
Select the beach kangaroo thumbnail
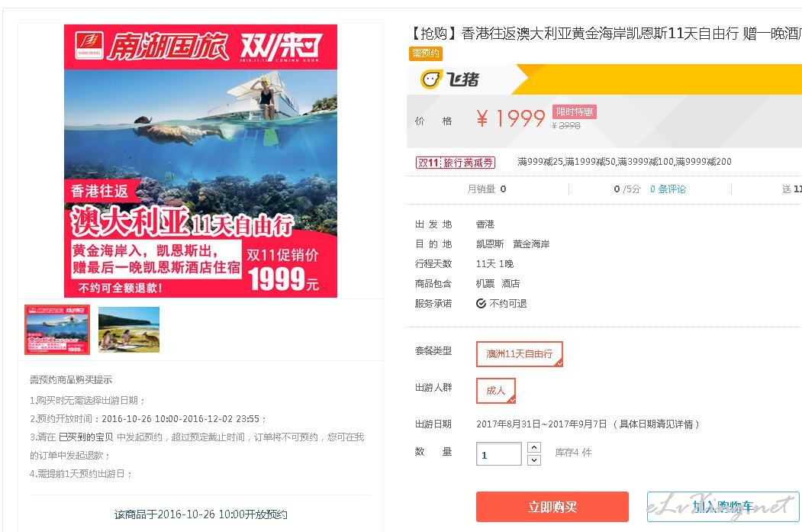tap(129, 330)
